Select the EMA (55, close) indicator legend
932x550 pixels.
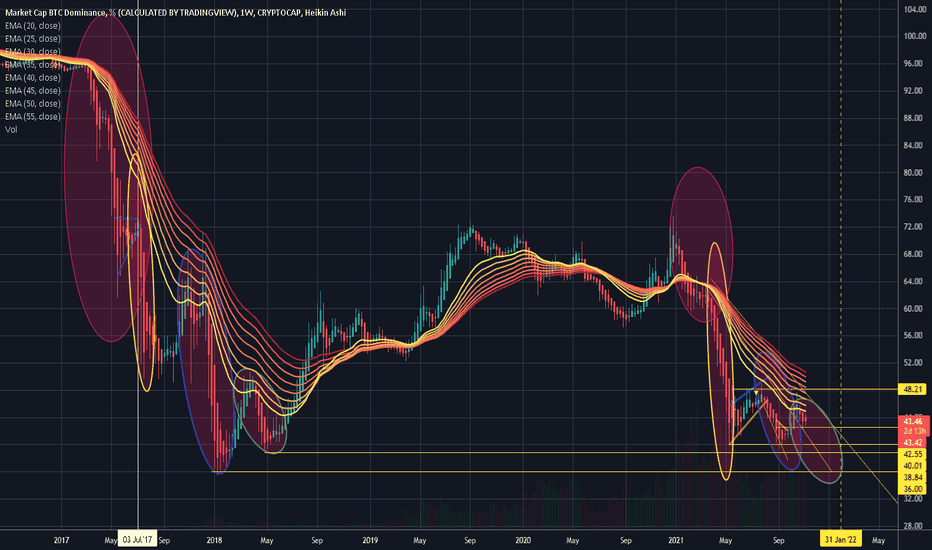pos(33,117)
